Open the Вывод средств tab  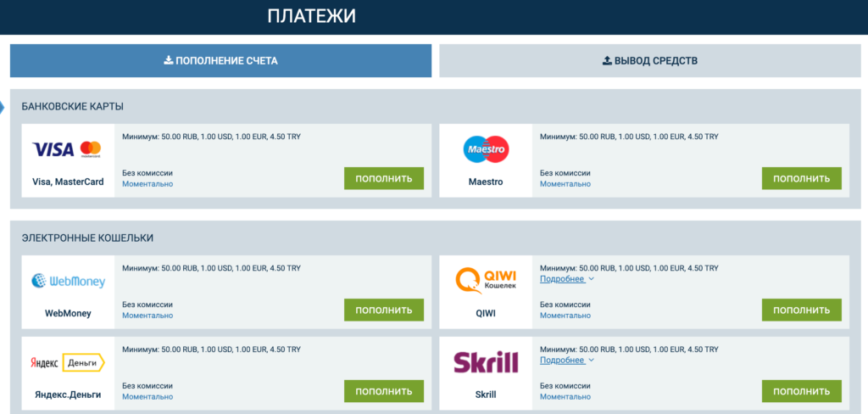click(649, 61)
